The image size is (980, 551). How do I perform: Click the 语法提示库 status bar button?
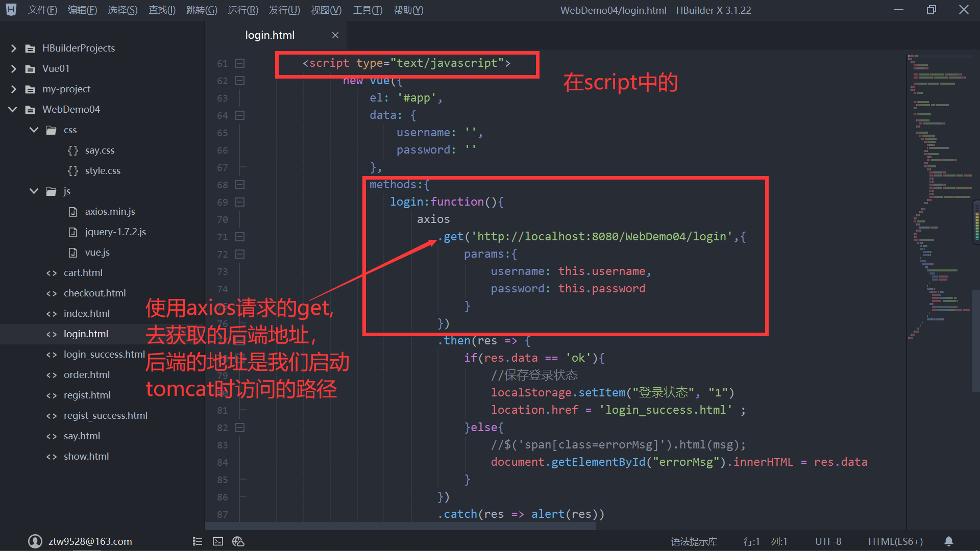pos(694,541)
